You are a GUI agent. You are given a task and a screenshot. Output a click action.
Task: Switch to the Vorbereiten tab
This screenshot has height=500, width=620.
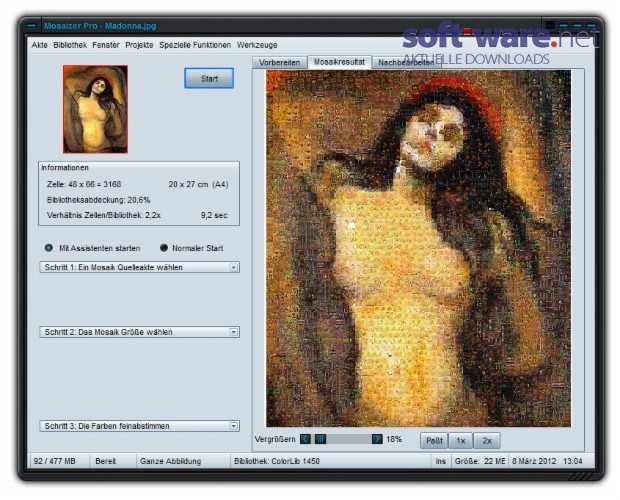click(x=280, y=62)
